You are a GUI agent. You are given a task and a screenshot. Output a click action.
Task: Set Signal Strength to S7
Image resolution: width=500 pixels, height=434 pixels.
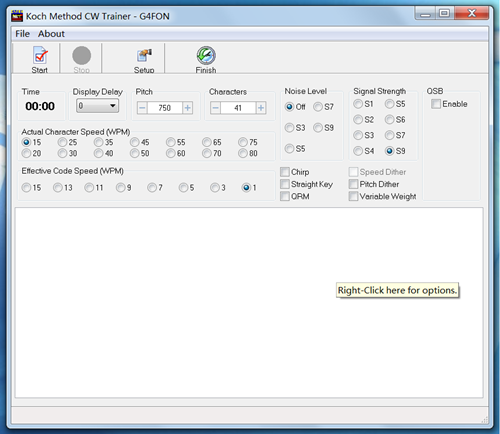click(x=389, y=135)
